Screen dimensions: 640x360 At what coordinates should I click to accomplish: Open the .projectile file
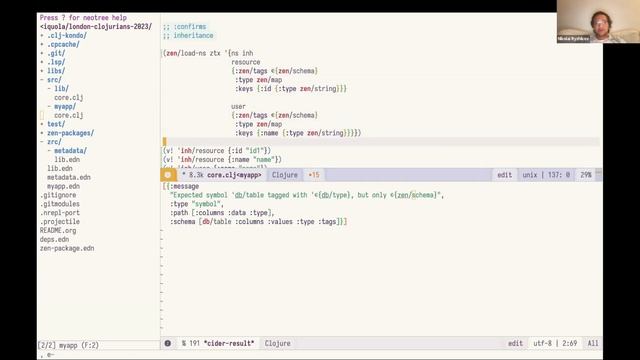60,222
